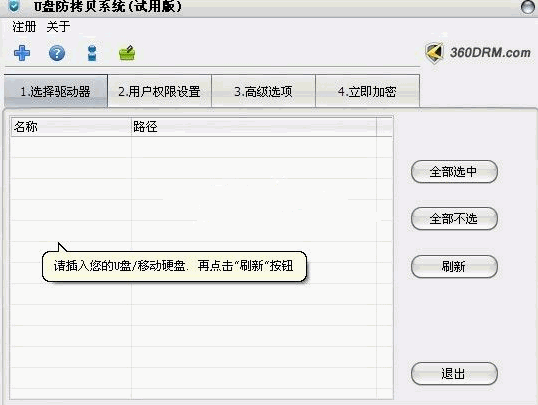Click the 全部不选 button

point(454,219)
